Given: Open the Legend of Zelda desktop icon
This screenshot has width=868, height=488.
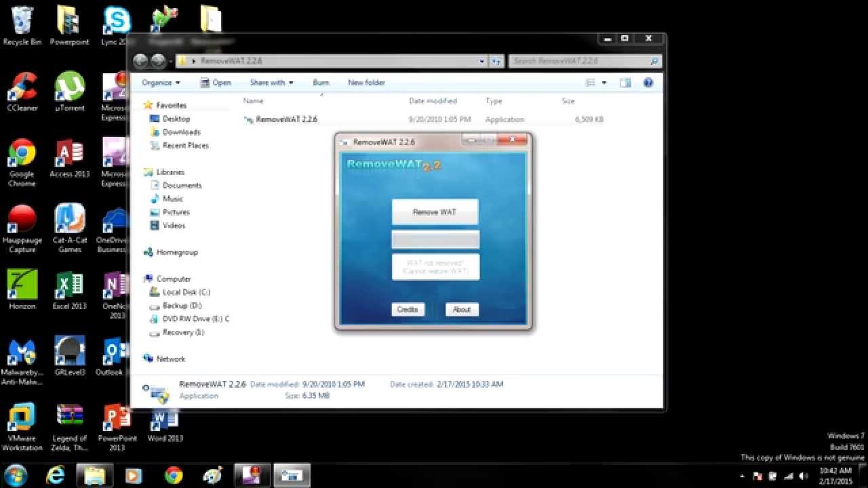Looking at the screenshot, I should pyautogui.click(x=69, y=427).
